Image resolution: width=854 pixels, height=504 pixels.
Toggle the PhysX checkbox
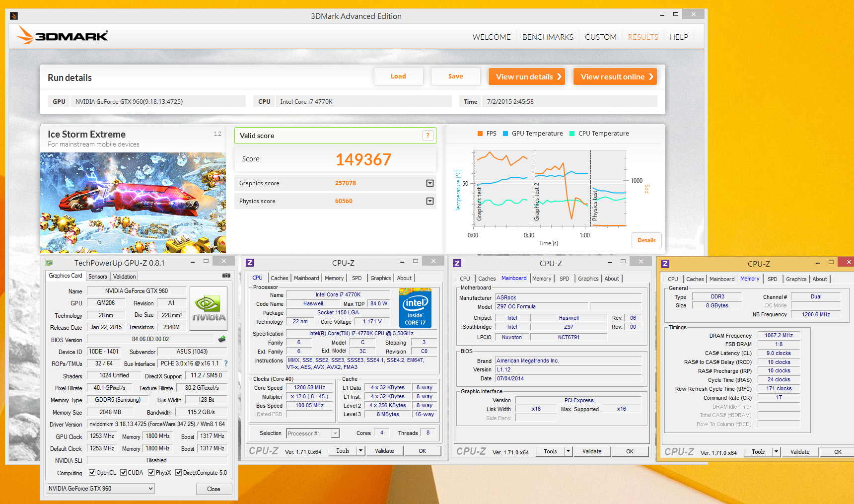click(151, 473)
